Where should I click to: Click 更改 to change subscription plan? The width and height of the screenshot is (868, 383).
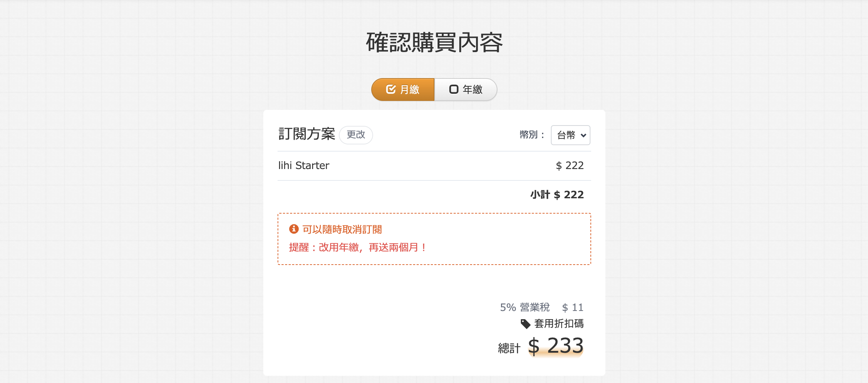[x=356, y=135]
